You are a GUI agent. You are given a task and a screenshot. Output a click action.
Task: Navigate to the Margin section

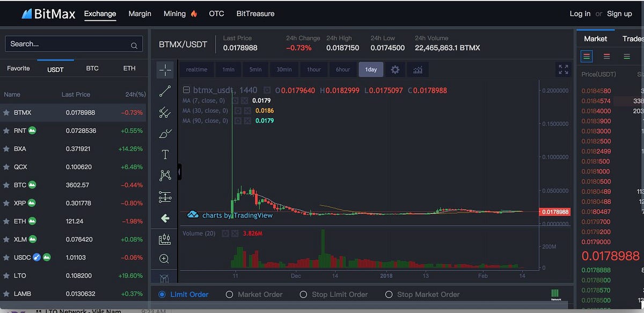tap(140, 13)
